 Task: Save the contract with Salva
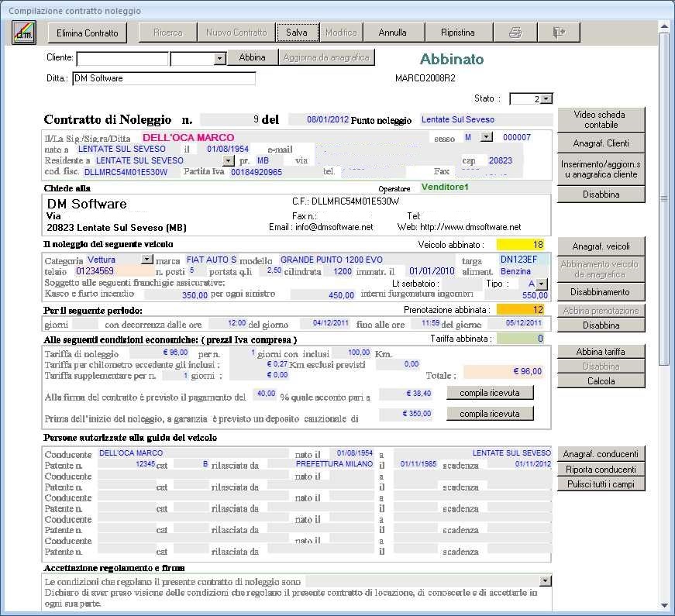(297, 33)
